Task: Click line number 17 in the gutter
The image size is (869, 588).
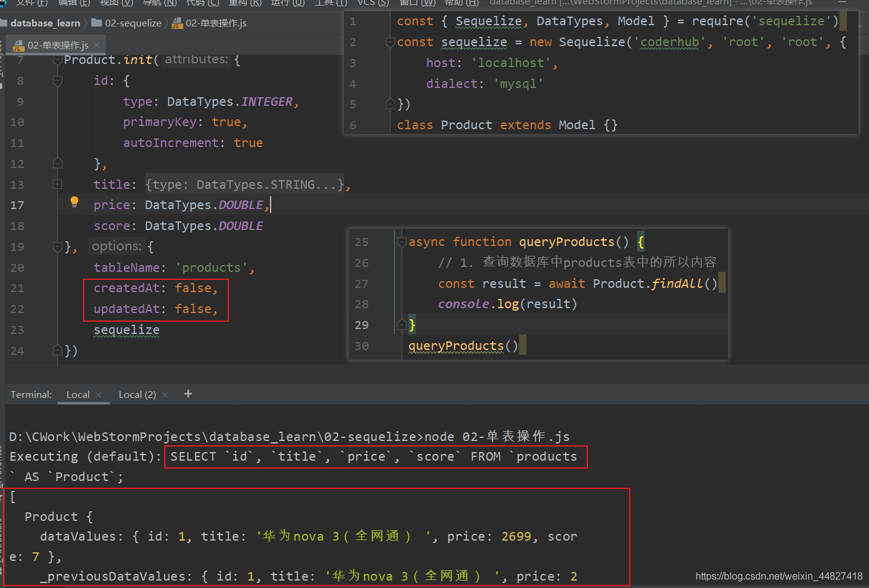Action: (x=17, y=205)
